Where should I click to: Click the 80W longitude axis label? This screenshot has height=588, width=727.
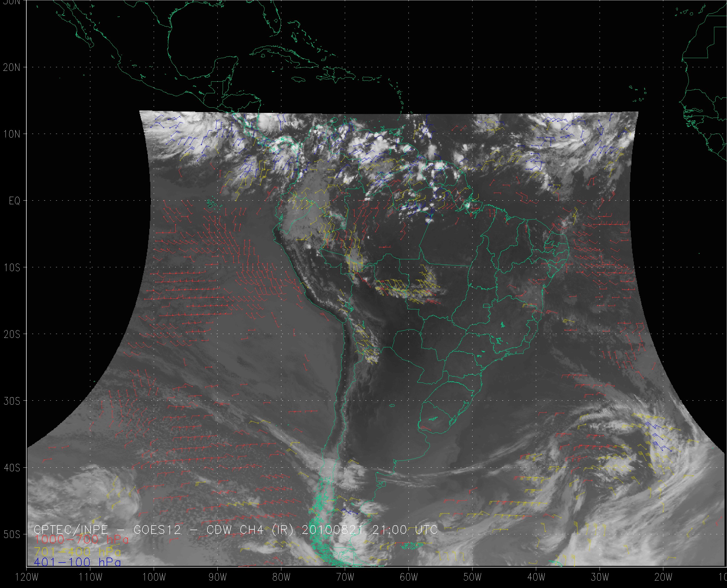pyautogui.click(x=281, y=577)
